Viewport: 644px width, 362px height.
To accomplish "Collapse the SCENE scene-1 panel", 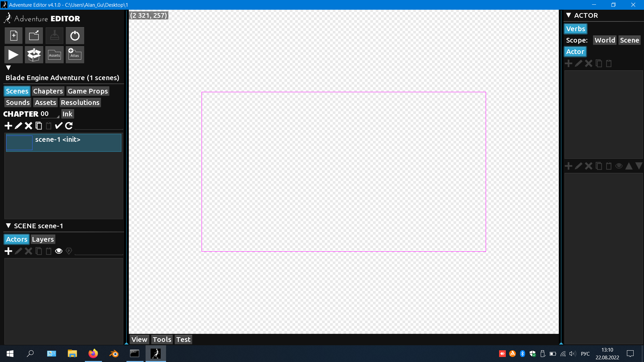I will [8, 226].
